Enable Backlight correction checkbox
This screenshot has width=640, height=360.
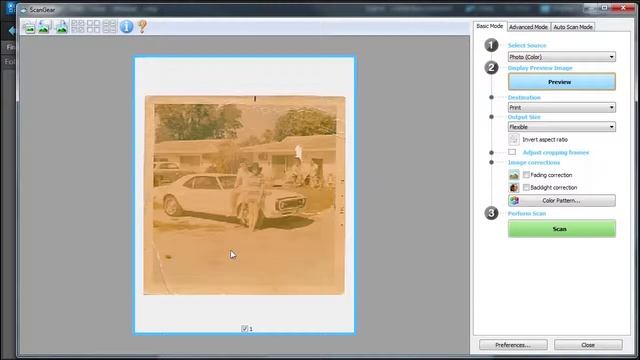pos(526,187)
